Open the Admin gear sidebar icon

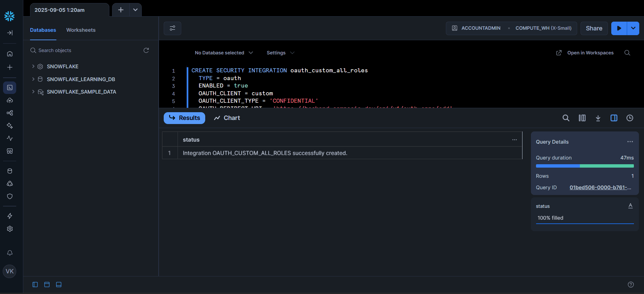coord(10,229)
